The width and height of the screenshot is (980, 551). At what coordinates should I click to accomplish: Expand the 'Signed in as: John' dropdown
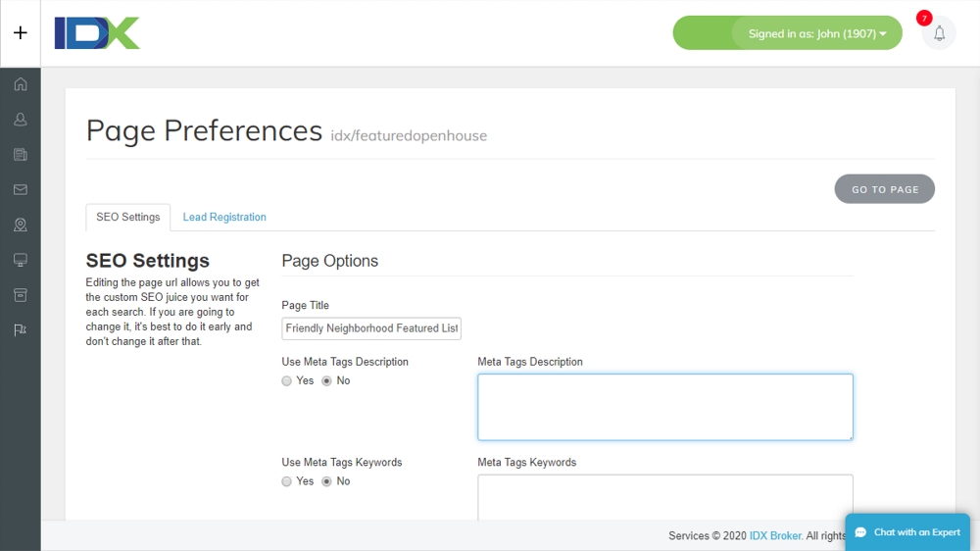[x=816, y=33]
